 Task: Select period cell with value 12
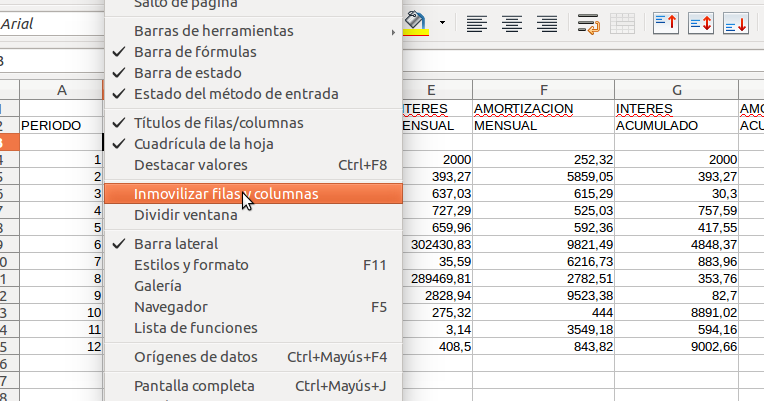click(61, 346)
